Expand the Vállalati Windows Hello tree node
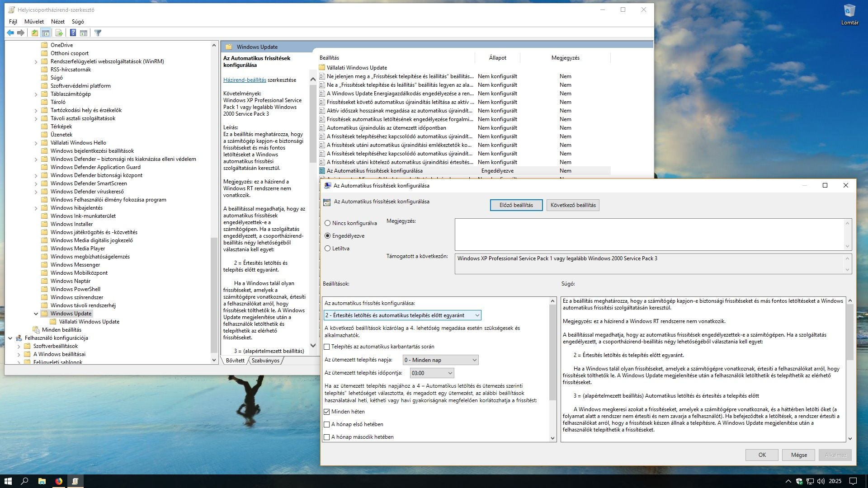 (x=36, y=143)
